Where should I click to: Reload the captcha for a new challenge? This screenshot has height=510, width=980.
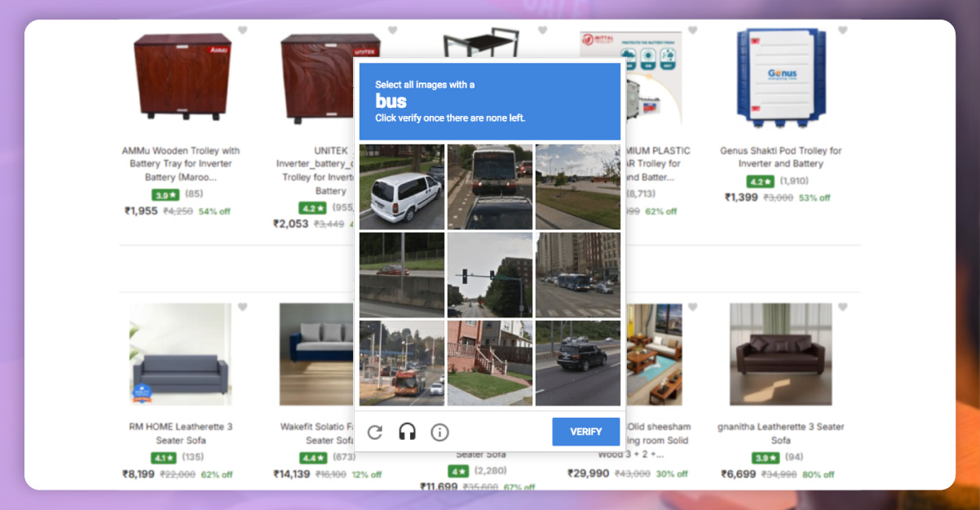point(376,432)
